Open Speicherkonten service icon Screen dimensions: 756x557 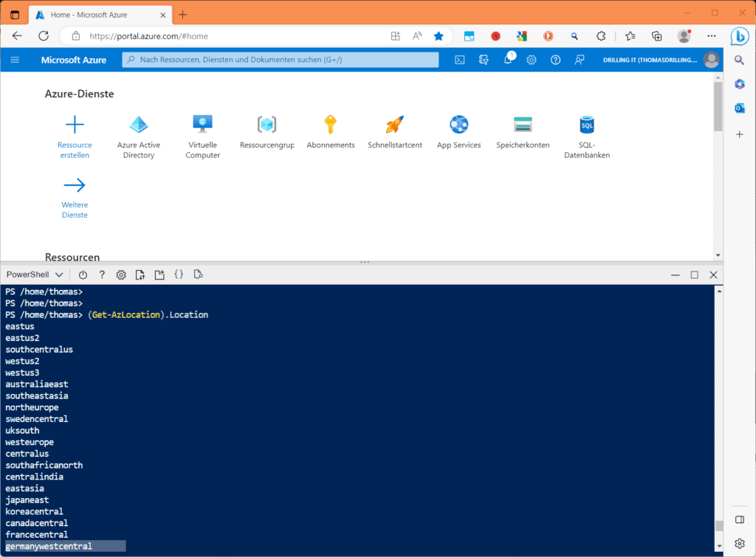pyautogui.click(x=523, y=125)
